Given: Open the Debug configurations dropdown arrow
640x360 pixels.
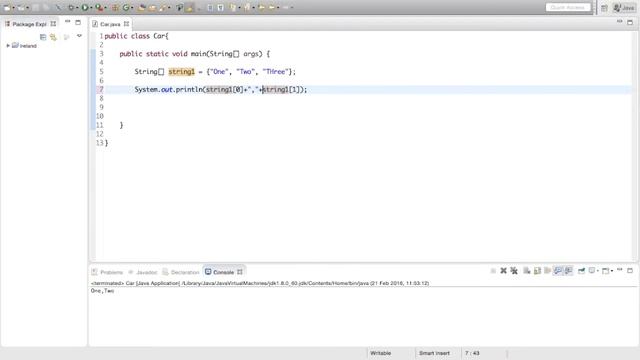Looking at the screenshot, I should pos(77,8).
